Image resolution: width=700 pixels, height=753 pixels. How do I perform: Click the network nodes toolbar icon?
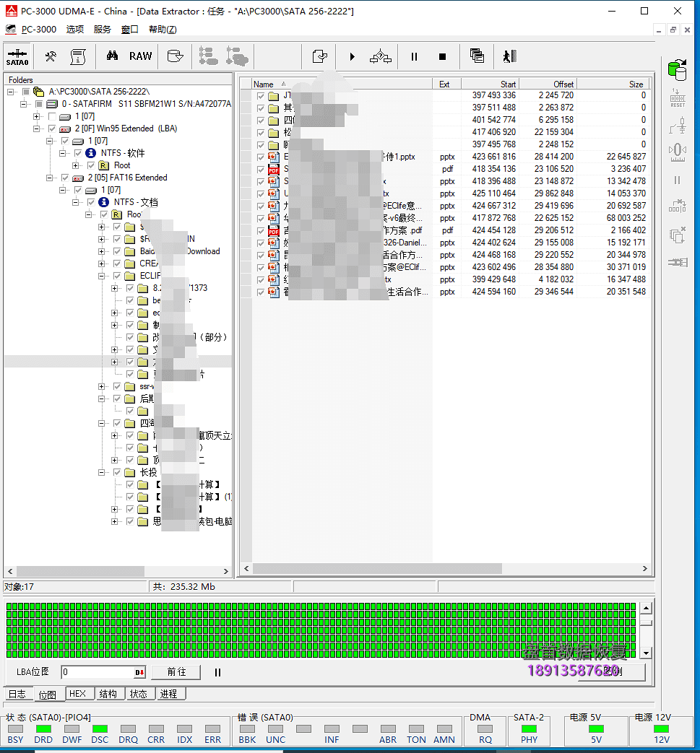(381, 56)
